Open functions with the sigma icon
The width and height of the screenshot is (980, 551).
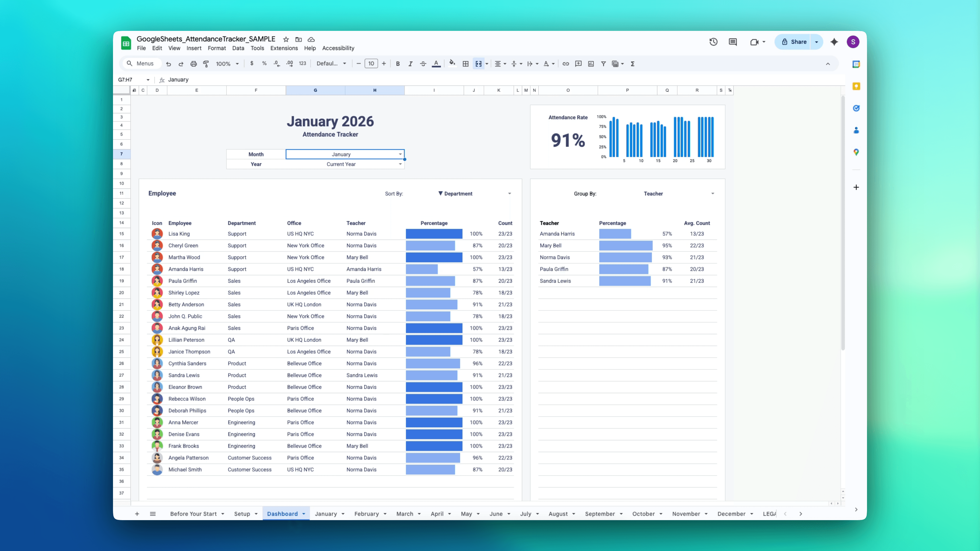point(632,64)
